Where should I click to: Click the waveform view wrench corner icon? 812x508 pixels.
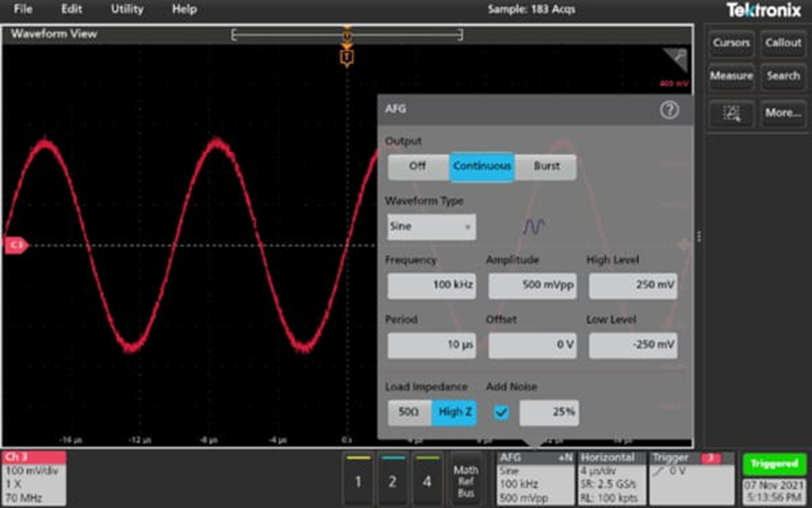[676, 60]
